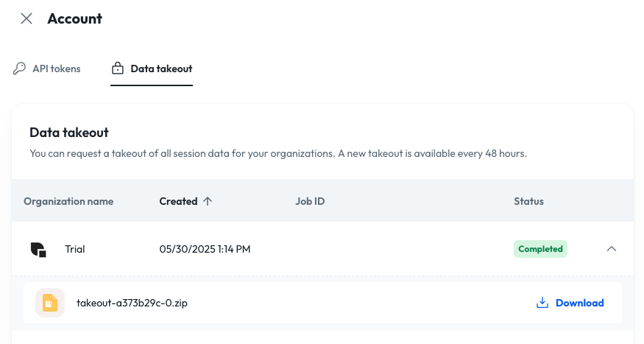
Task: Sort by the Created column header
Action: pos(178,201)
